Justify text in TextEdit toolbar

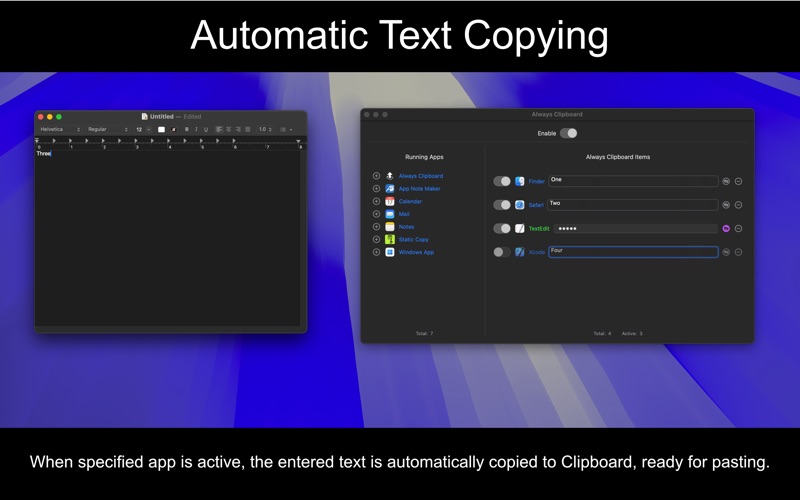pyautogui.click(x=248, y=130)
